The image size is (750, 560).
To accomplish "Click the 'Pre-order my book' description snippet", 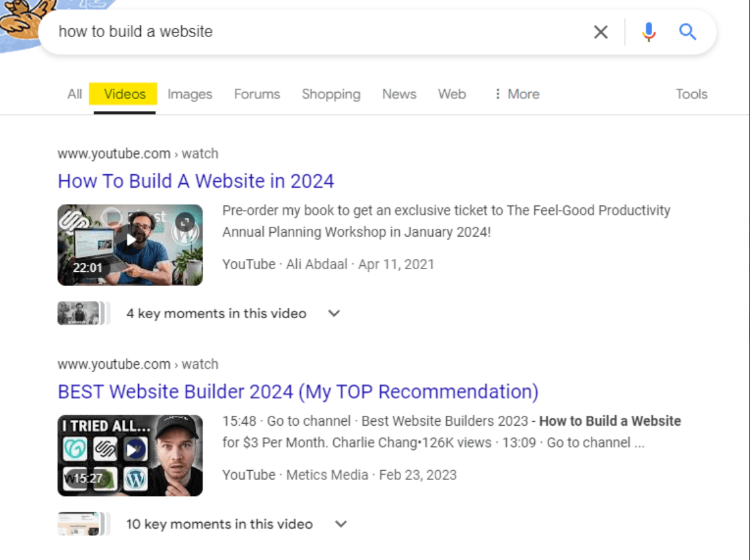I will tap(446, 222).
